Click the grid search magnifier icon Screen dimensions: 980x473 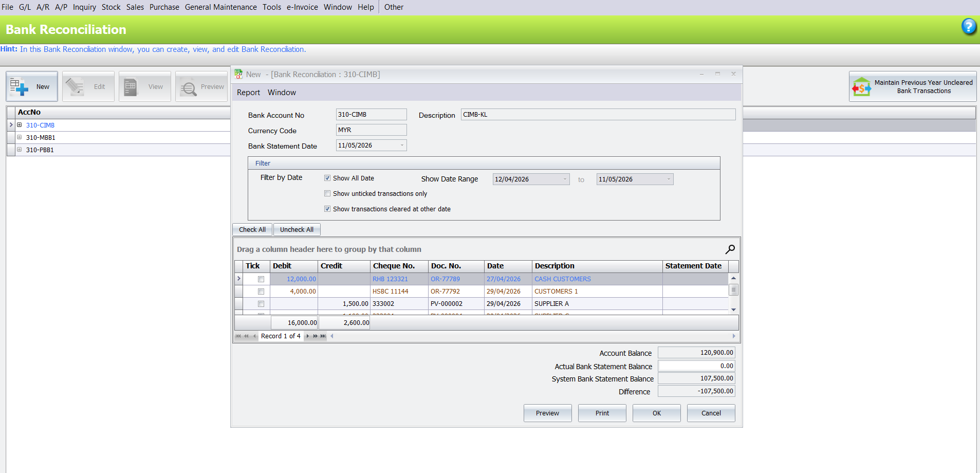[730, 249]
